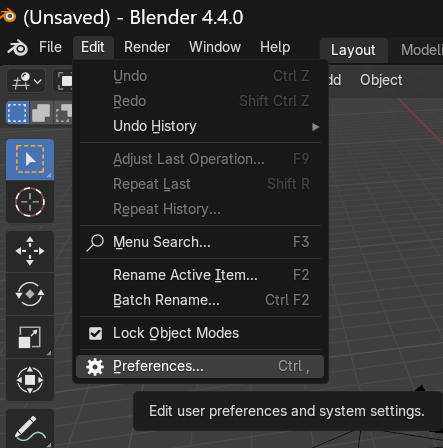Expand the Undo History submenu
This screenshot has height=448, width=443.
tap(200, 126)
